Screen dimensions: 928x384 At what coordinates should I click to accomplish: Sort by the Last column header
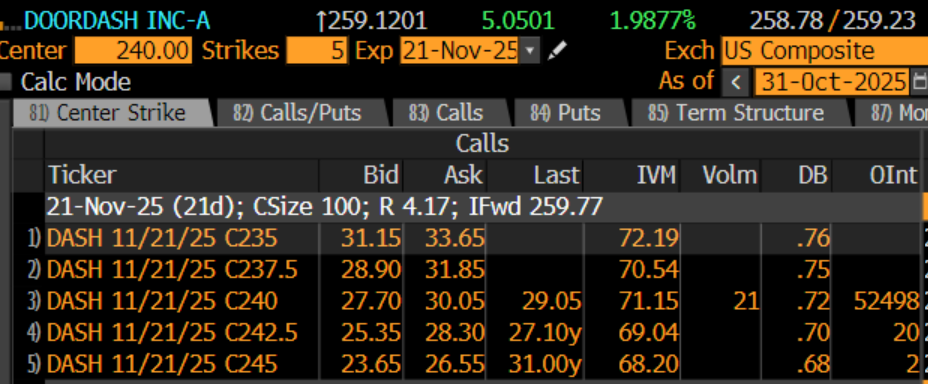(535, 175)
